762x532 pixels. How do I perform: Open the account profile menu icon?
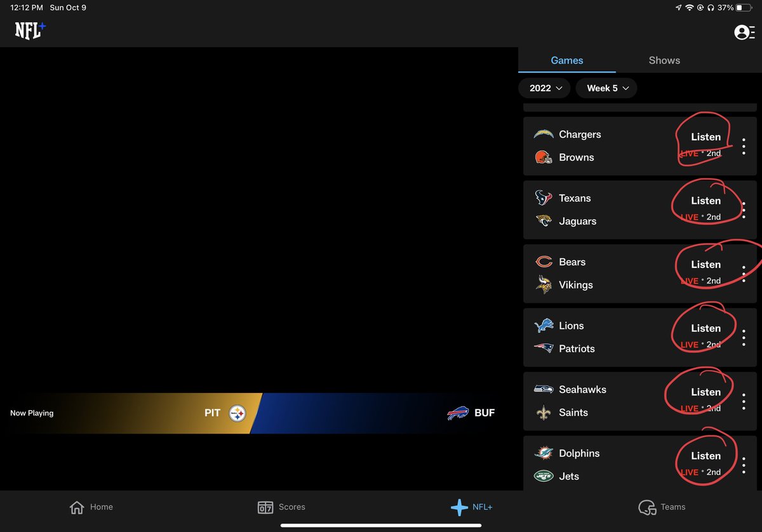[x=744, y=32]
